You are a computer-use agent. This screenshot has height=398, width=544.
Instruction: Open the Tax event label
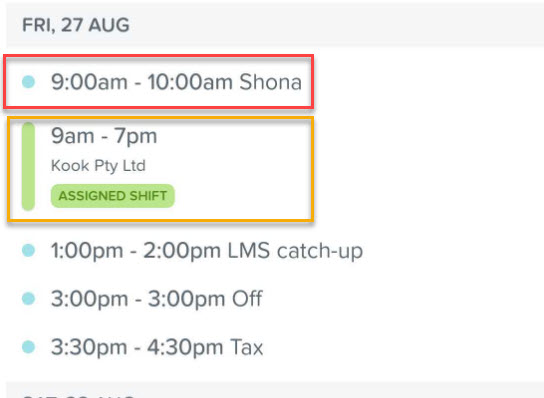click(x=247, y=347)
